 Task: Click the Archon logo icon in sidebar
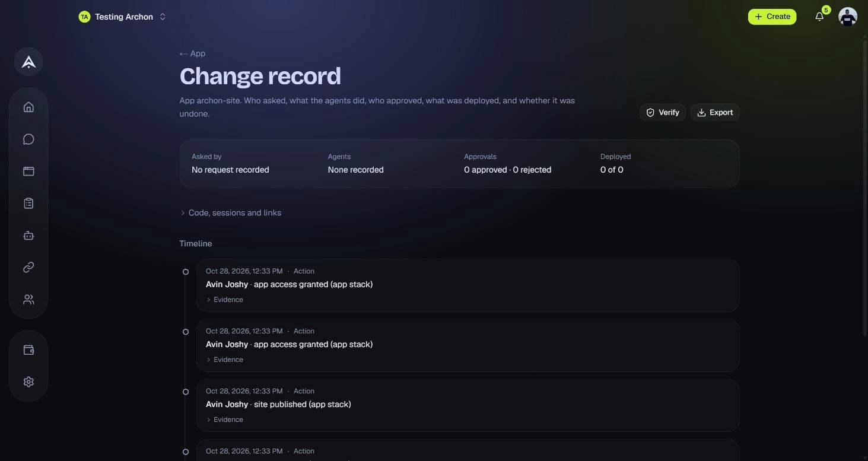28,62
